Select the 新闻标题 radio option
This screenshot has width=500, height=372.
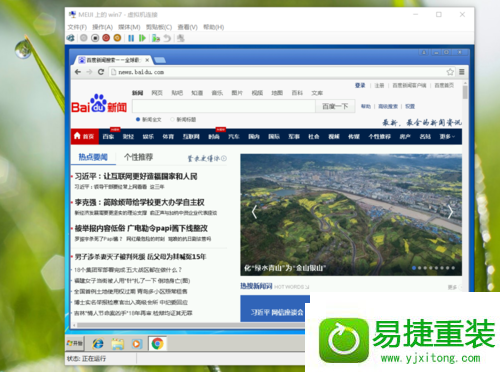pos(172,119)
